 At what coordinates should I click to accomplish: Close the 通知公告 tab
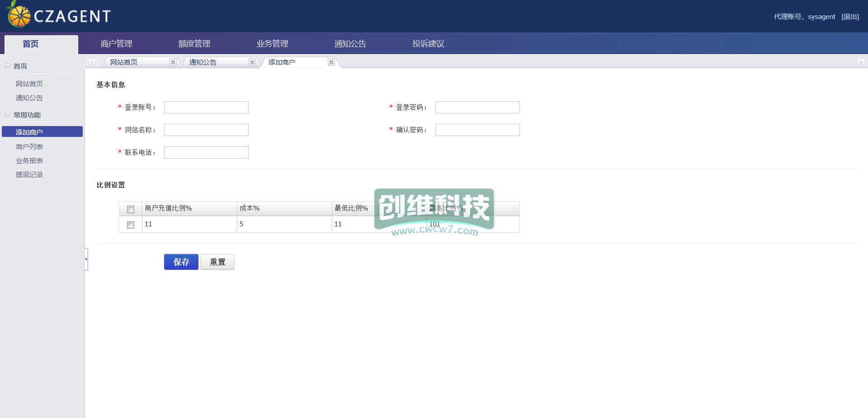(252, 62)
